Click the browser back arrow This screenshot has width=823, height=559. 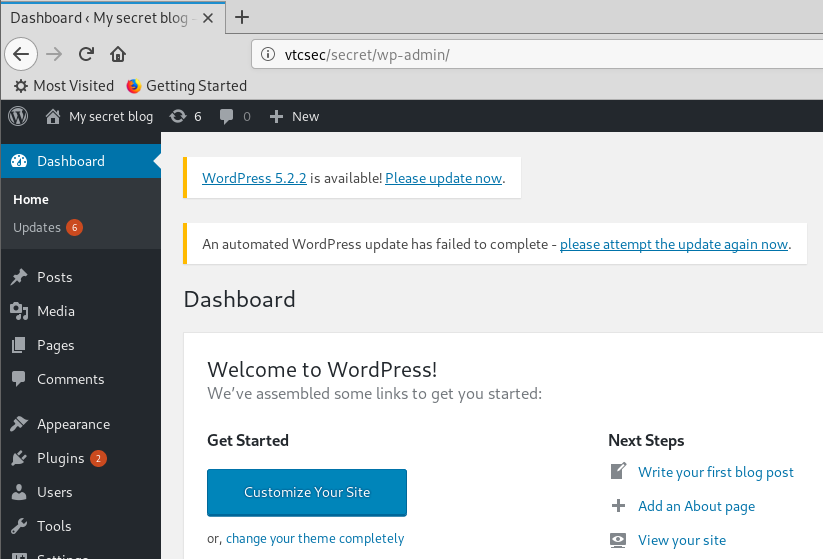tap(22, 54)
